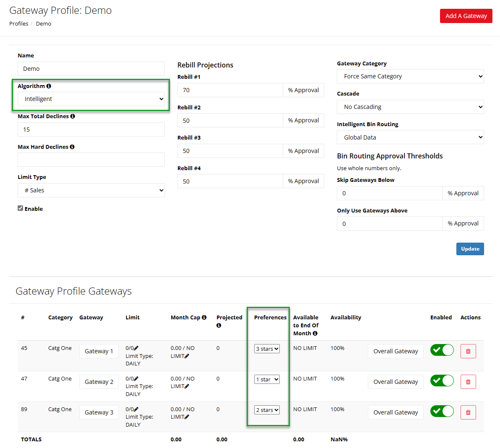Open the Cascade dropdown
Viewport: 500px width, 448px height.
(410, 107)
